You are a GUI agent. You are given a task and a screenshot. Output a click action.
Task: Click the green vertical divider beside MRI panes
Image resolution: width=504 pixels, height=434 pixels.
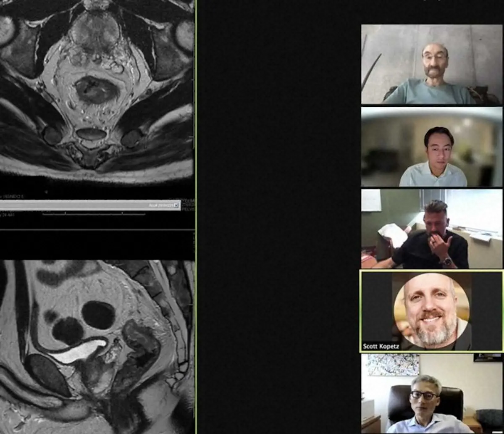[x=196, y=126]
